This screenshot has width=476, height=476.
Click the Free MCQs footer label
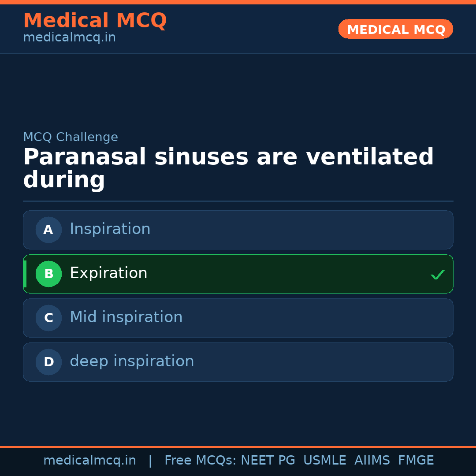pyautogui.click(x=200, y=461)
